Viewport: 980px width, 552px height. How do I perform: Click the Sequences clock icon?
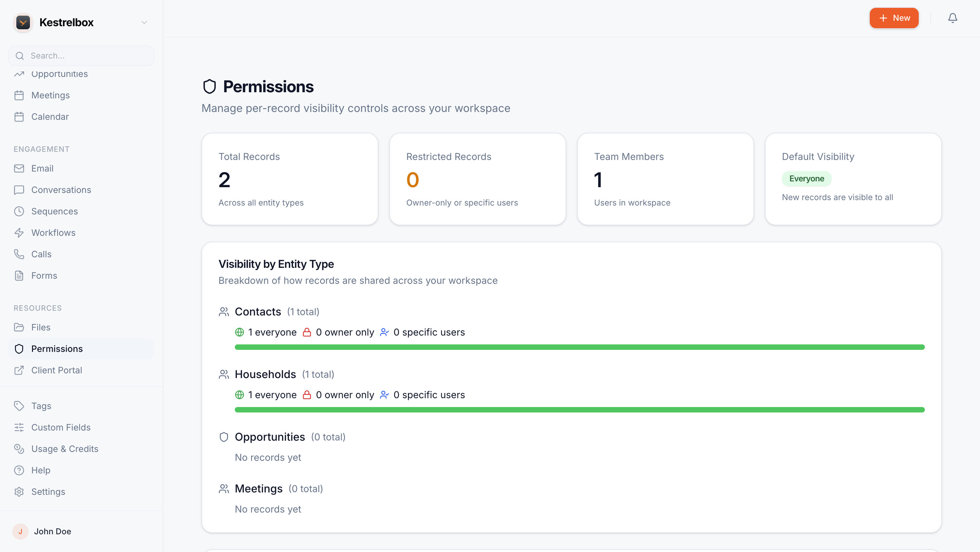19,212
